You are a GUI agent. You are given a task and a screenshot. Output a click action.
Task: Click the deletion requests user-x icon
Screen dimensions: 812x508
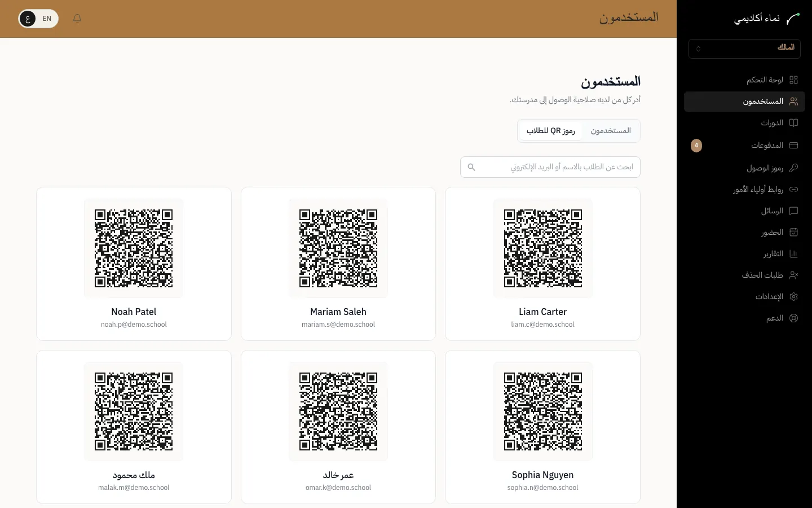click(x=793, y=275)
